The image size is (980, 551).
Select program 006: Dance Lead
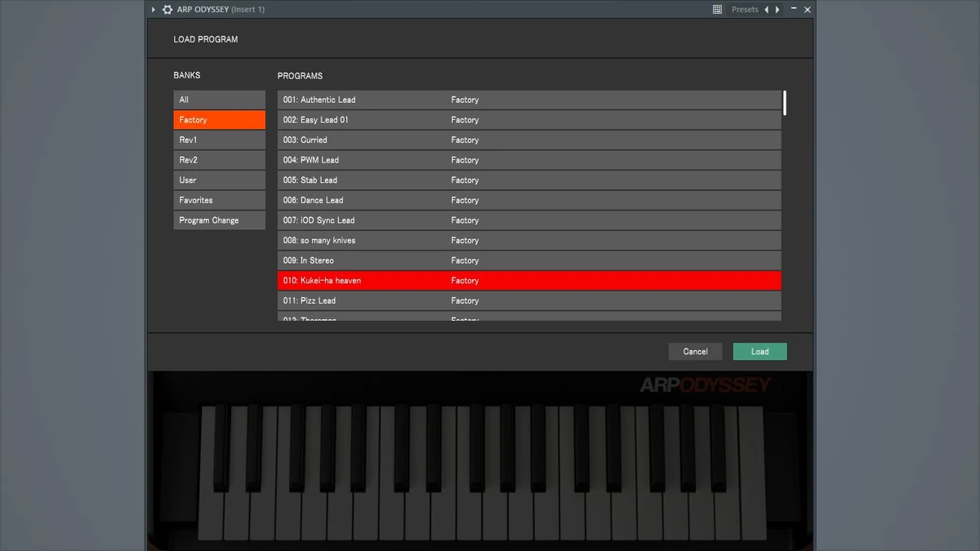[529, 200]
